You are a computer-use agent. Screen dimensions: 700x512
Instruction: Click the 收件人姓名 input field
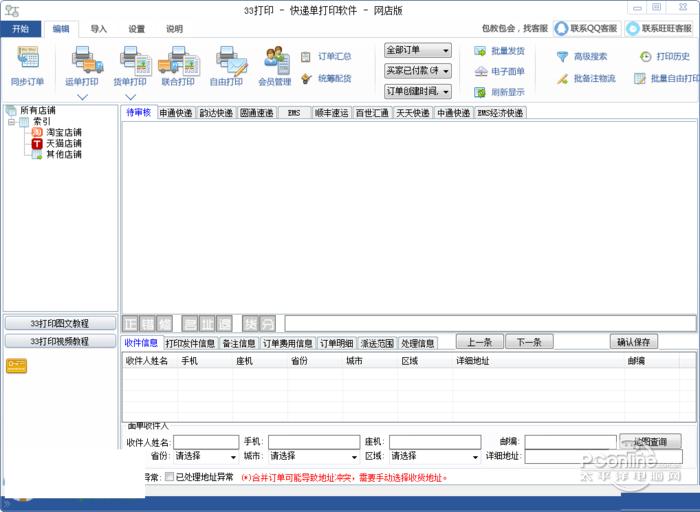[206, 442]
